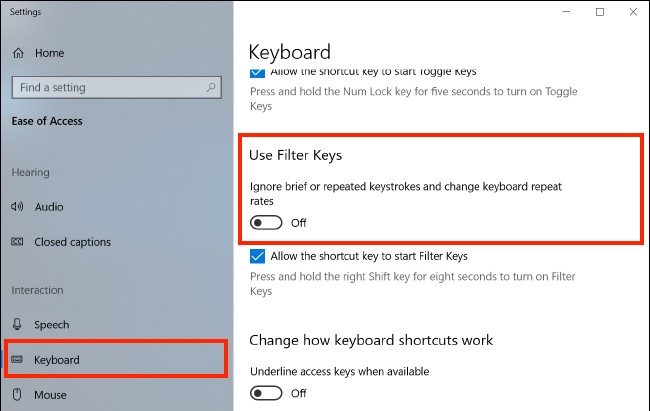This screenshot has width=650, height=411.
Task: Maximize the Settings window
Action: [x=600, y=12]
